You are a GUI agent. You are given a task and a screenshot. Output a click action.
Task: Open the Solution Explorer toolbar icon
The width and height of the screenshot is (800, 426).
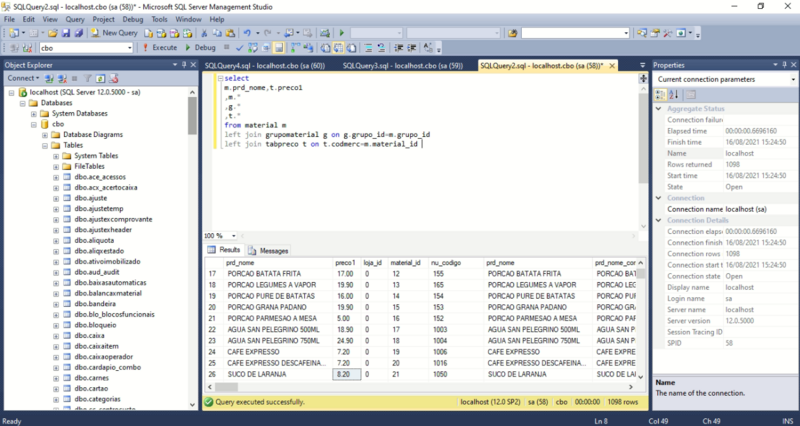tap(642, 33)
